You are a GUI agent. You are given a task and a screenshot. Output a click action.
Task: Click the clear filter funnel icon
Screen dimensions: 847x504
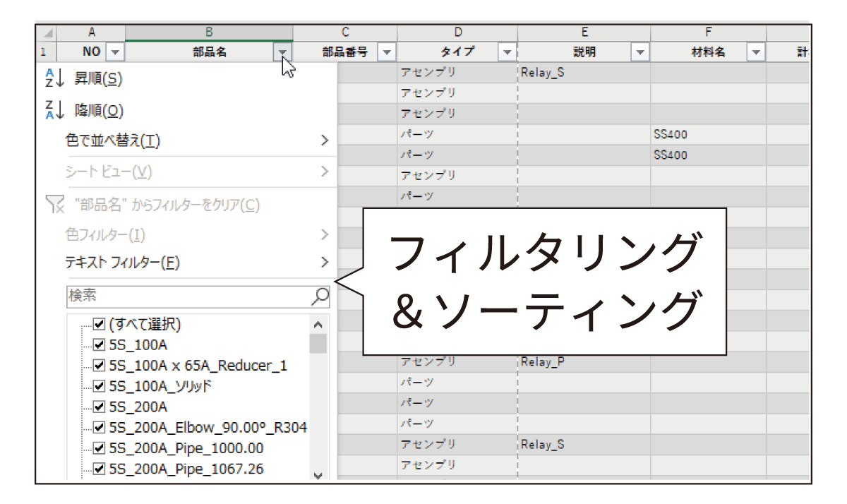click(x=54, y=205)
